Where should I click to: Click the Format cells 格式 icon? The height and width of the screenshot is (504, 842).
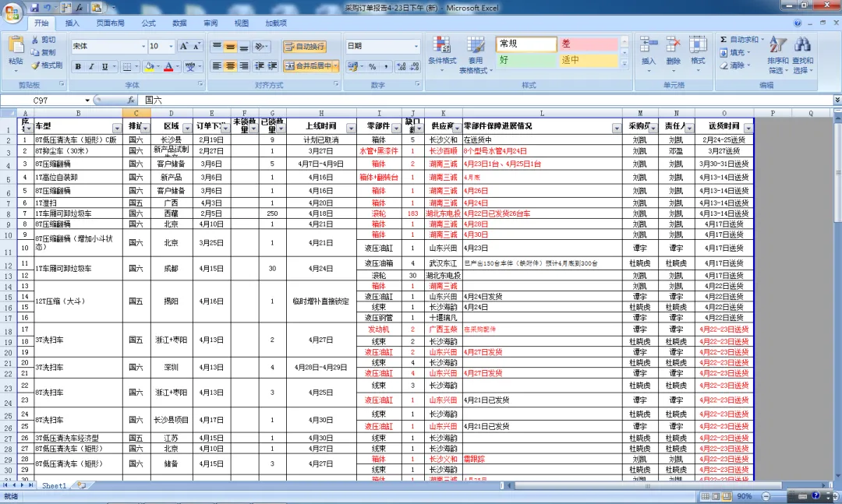698,46
